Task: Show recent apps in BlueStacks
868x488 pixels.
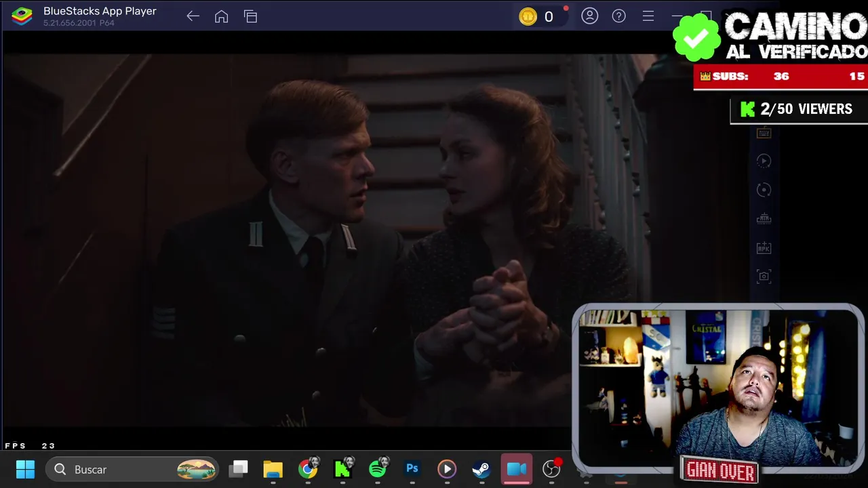Action: coord(251,16)
